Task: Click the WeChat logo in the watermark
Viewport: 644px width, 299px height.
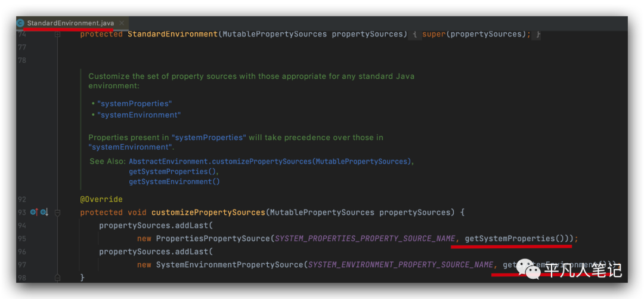Action: [529, 270]
